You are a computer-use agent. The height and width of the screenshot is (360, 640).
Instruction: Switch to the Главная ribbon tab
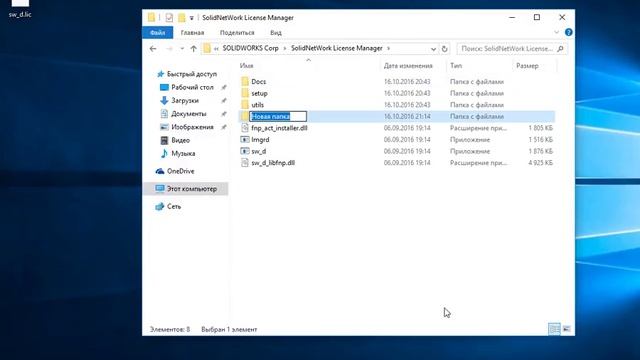192,33
